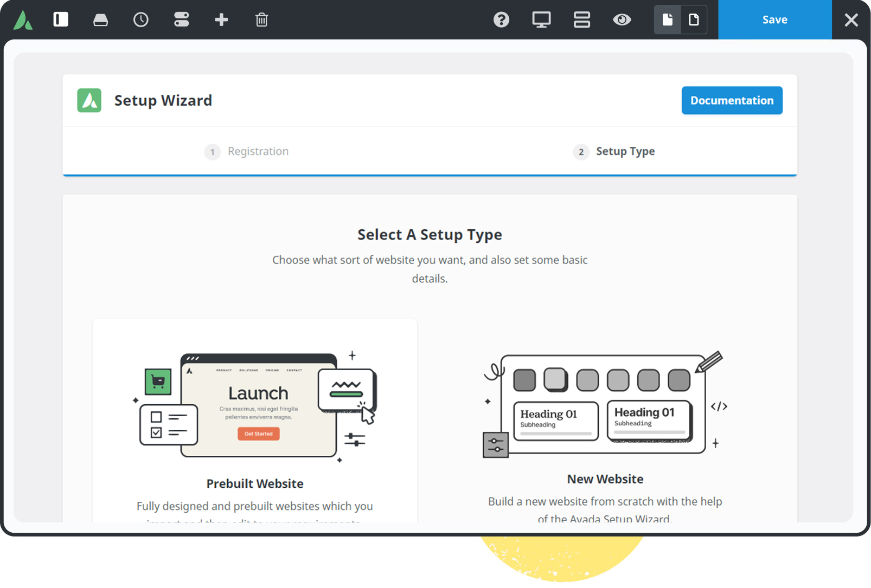
Task: Open the help question mark icon
Action: pyautogui.click(x=501, y=20)
